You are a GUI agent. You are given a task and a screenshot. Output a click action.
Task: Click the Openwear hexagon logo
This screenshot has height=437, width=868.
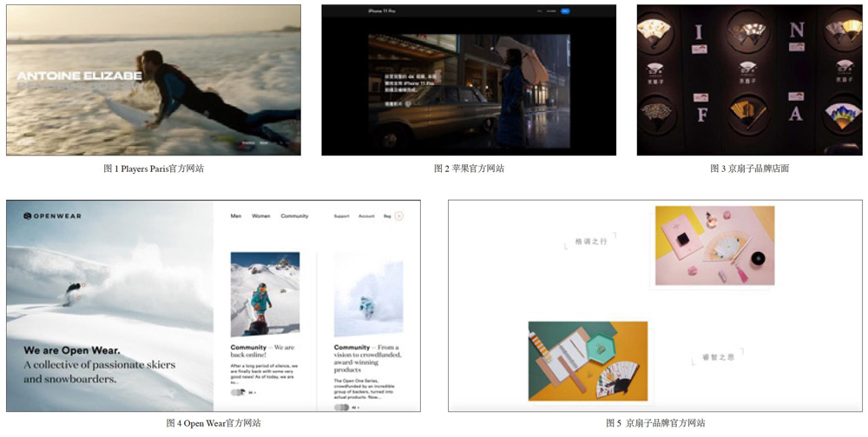(27, 216)
